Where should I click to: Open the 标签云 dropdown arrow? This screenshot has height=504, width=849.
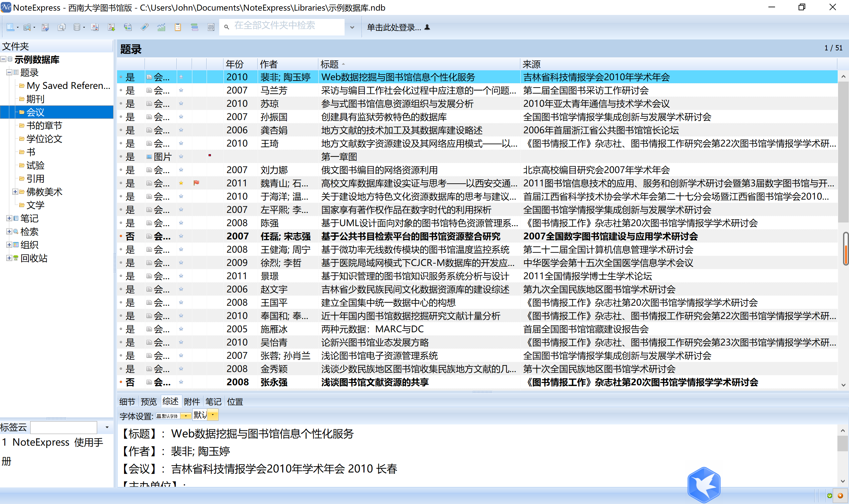coord(107,427)
